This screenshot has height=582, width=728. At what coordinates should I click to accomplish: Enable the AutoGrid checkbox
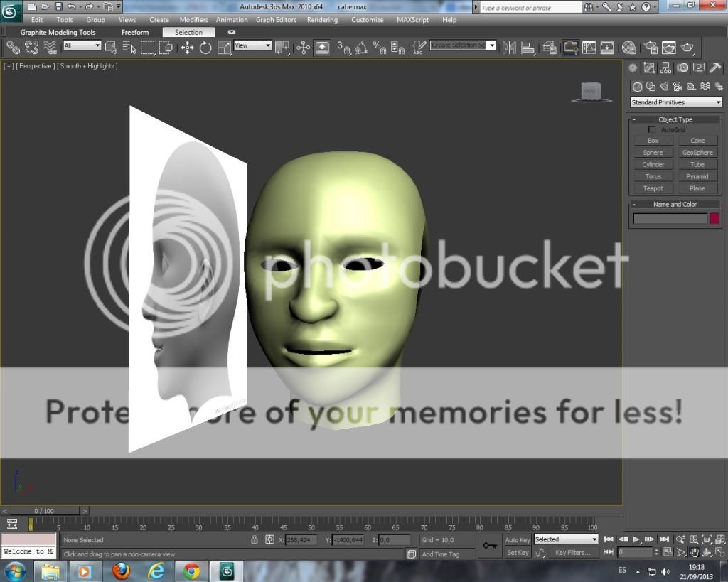pyautogui.click(x=652, y=130)
